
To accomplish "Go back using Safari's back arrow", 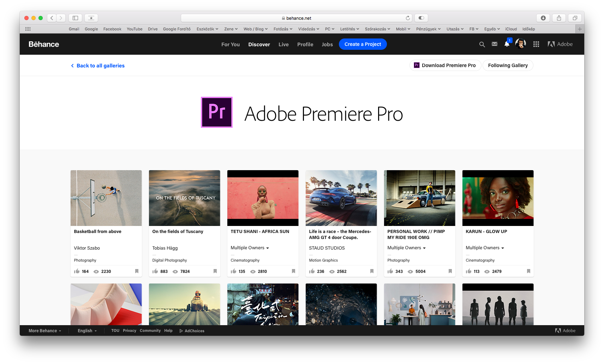I will click(x=52, y=18).
